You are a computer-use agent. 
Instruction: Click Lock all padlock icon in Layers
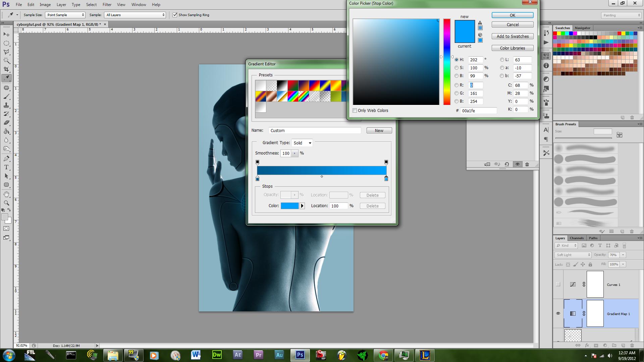(590, 264)
